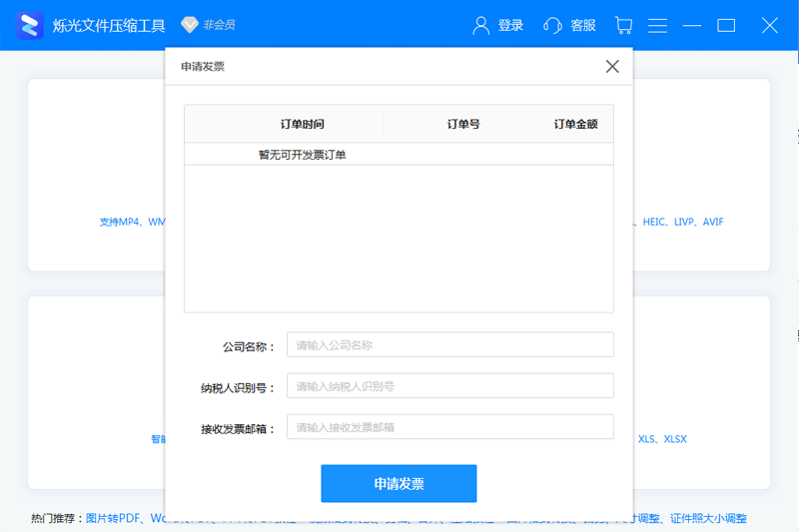Open the 图片转PDF recommended link
799x532 pixels.
point(115,519)
